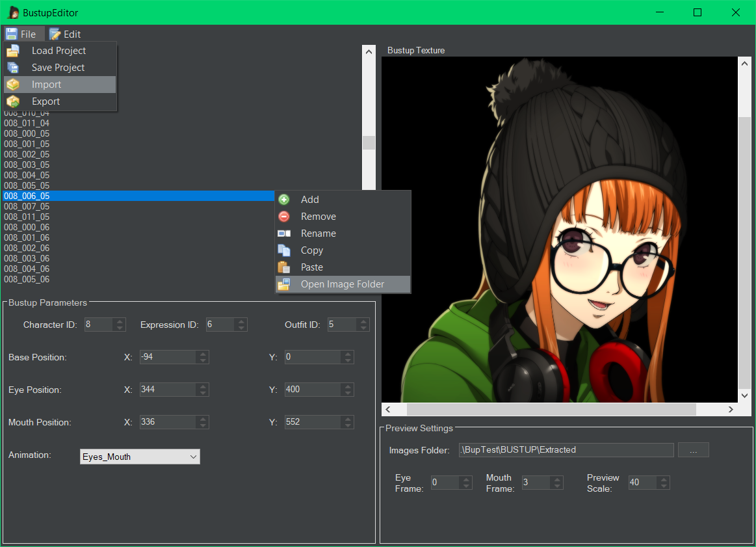The width and height of the screenshot is (756, 547).
Task: Click the Bustup Texture character preview image
Action: point(559,230)
